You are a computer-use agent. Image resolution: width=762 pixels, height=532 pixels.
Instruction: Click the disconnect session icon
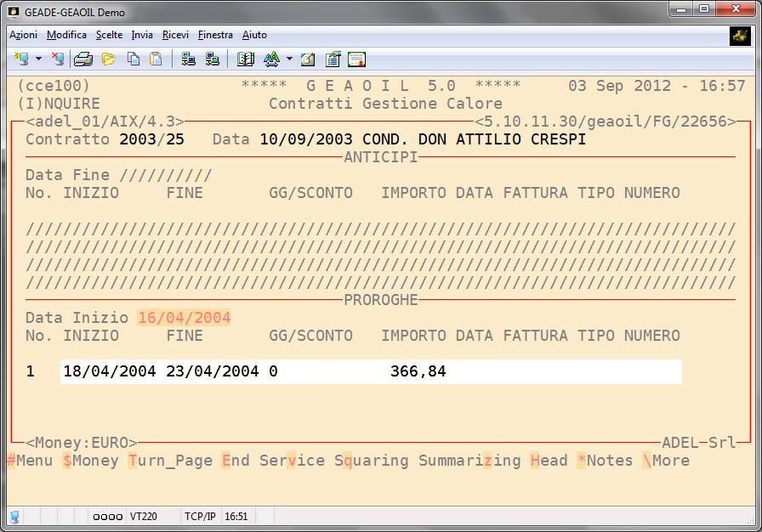58,59
